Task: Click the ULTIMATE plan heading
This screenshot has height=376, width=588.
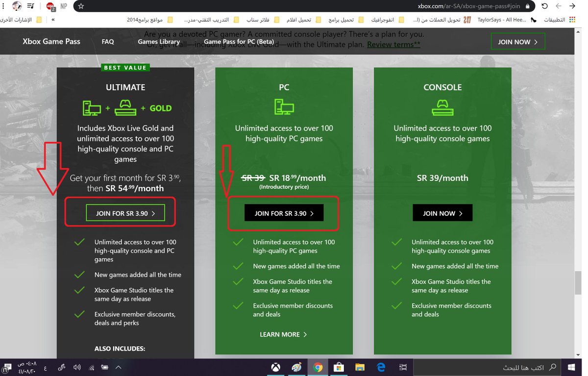Action: [x=125, y=87]
